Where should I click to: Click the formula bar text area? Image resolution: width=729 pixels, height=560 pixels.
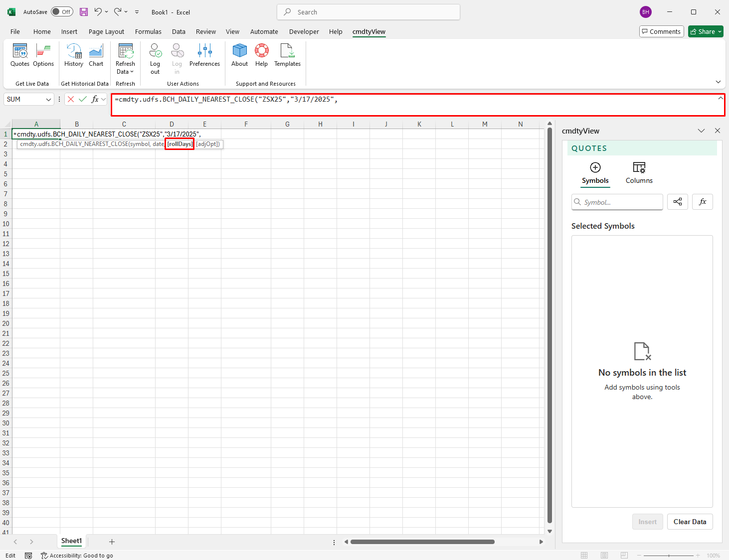418,105
